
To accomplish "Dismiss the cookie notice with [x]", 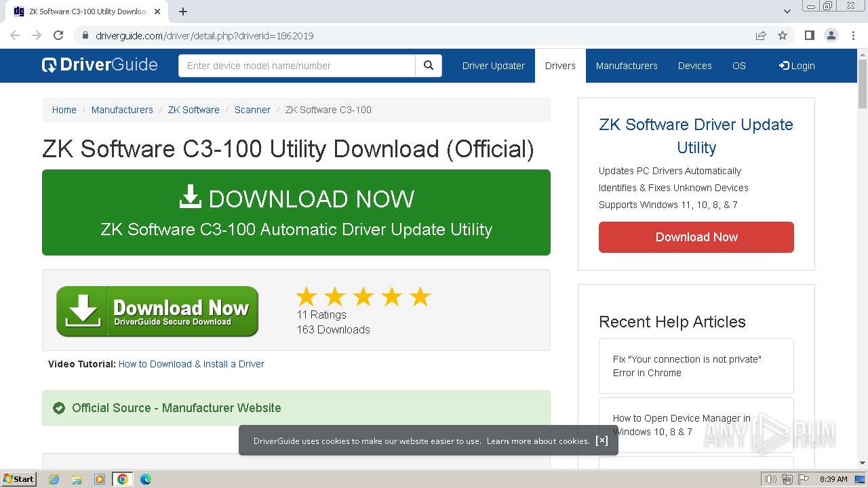I will tap(601, 441).
